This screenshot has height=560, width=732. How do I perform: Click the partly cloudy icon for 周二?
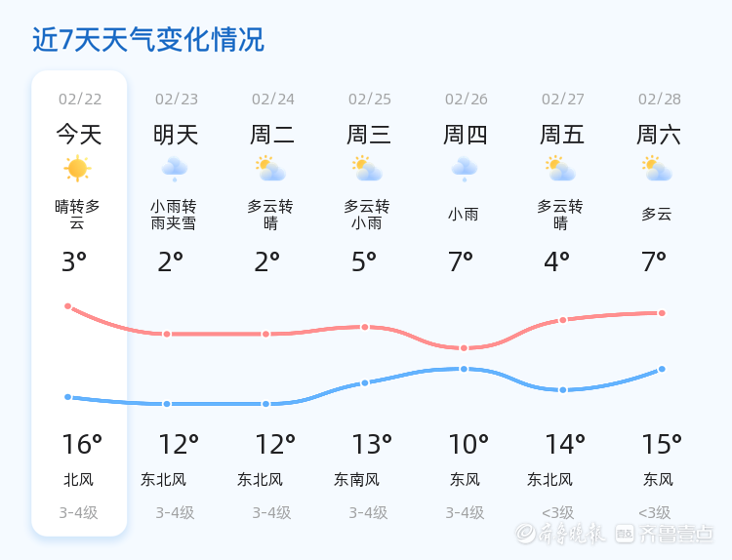pyautogui.click(x=270, y=169)
